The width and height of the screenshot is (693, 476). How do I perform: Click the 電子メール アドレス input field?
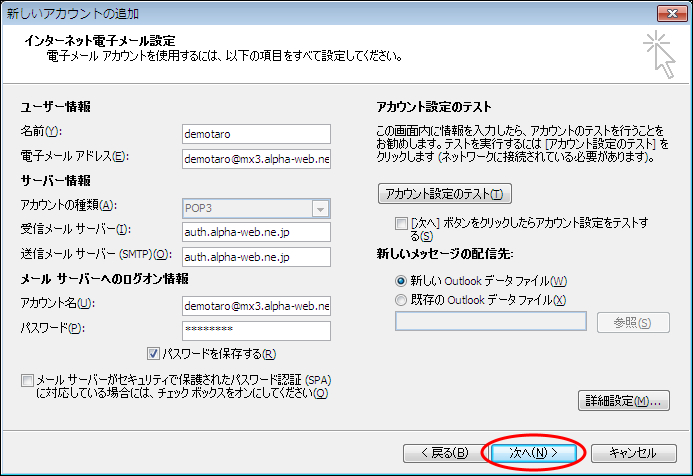(x=256, y=159)
